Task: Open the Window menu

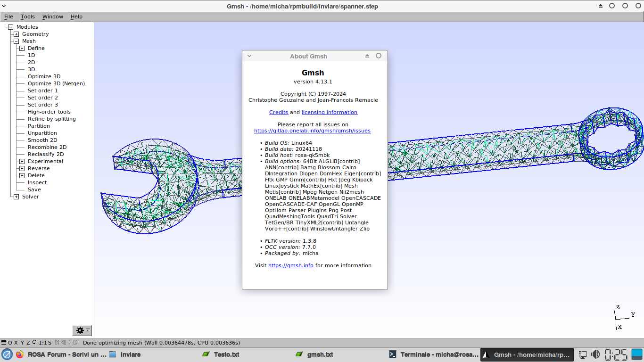Action: pos(52,16)
